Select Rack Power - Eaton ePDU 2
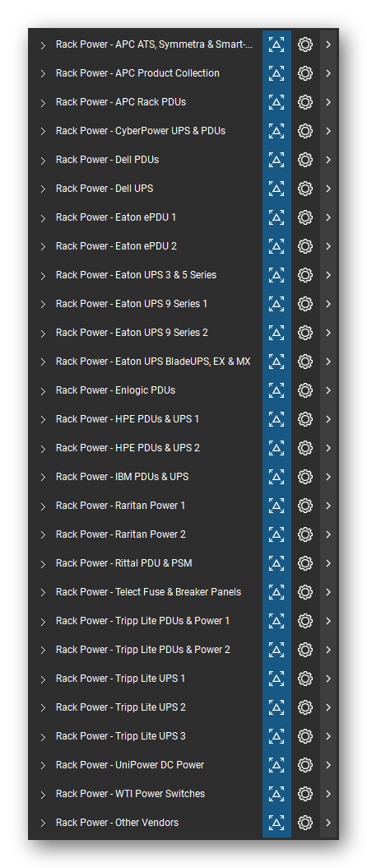The height and width of the screenshot is (868, 367). 116,246
